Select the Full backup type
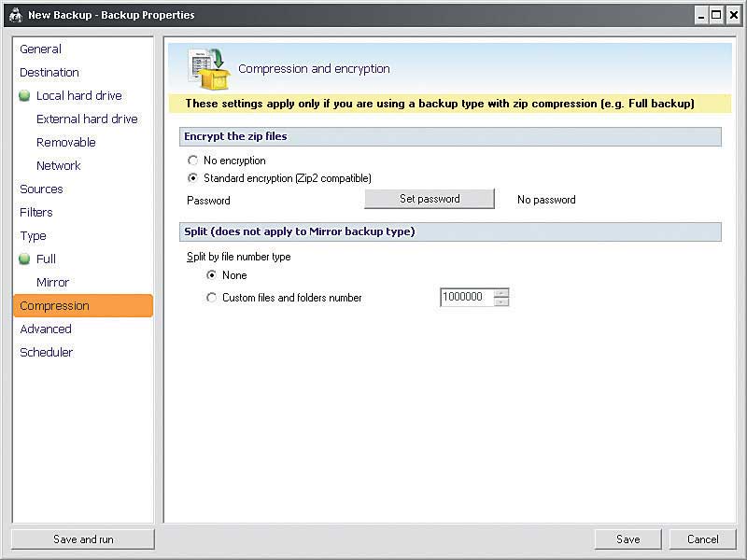This screenshot has height=560, width=747. tap(46, 259)
